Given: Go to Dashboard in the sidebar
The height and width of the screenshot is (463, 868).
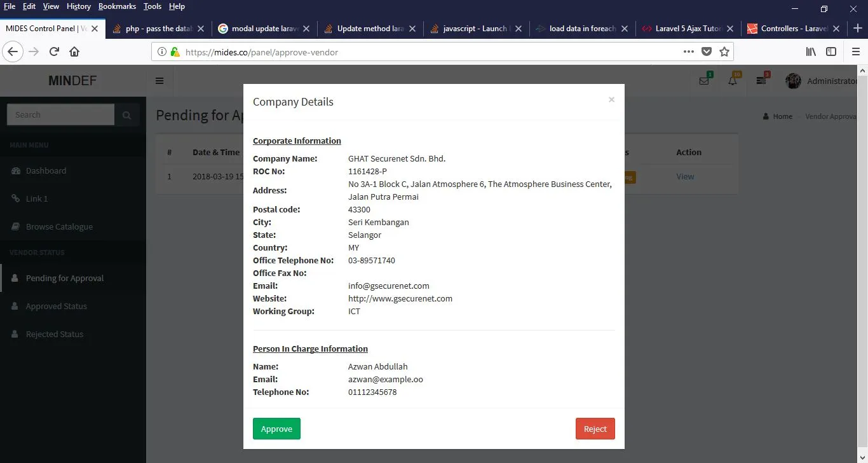Looking at the screenshot, I should (73, 171).
